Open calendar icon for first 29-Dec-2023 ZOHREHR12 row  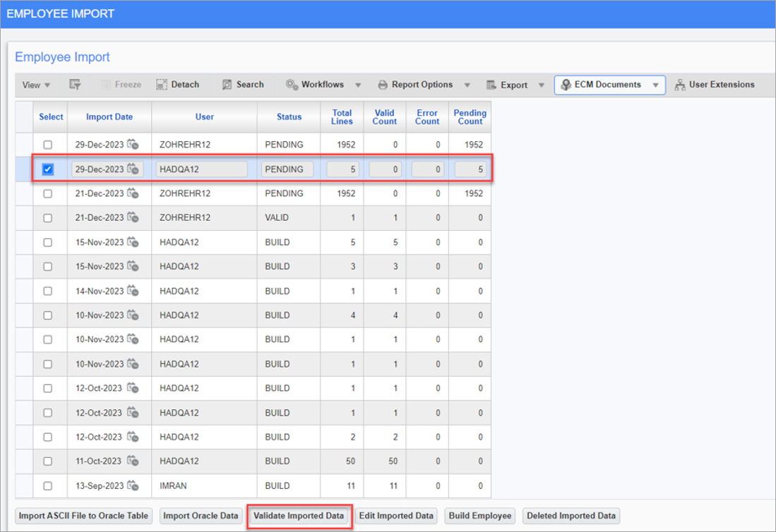coord(133,145)
